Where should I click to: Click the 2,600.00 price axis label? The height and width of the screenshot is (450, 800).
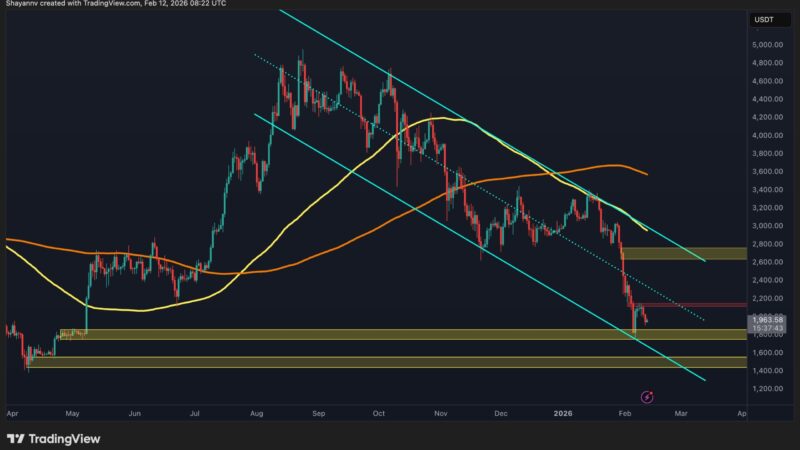pos(767,262)
